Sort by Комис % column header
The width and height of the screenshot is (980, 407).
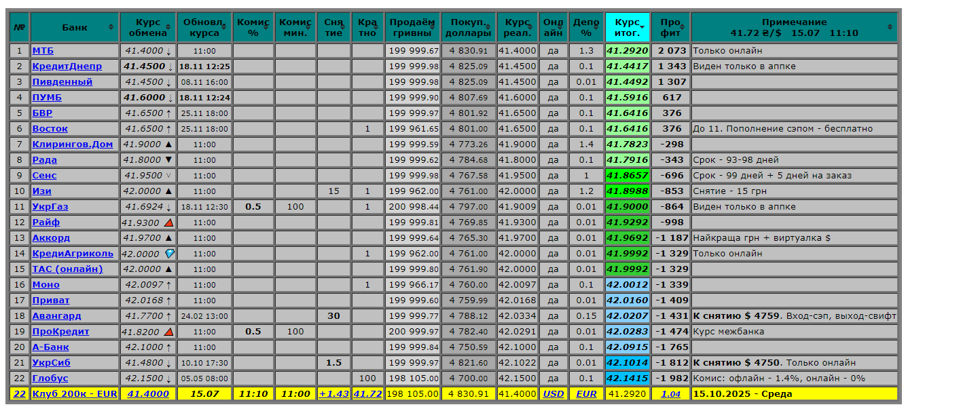click(x=253, y=27)
